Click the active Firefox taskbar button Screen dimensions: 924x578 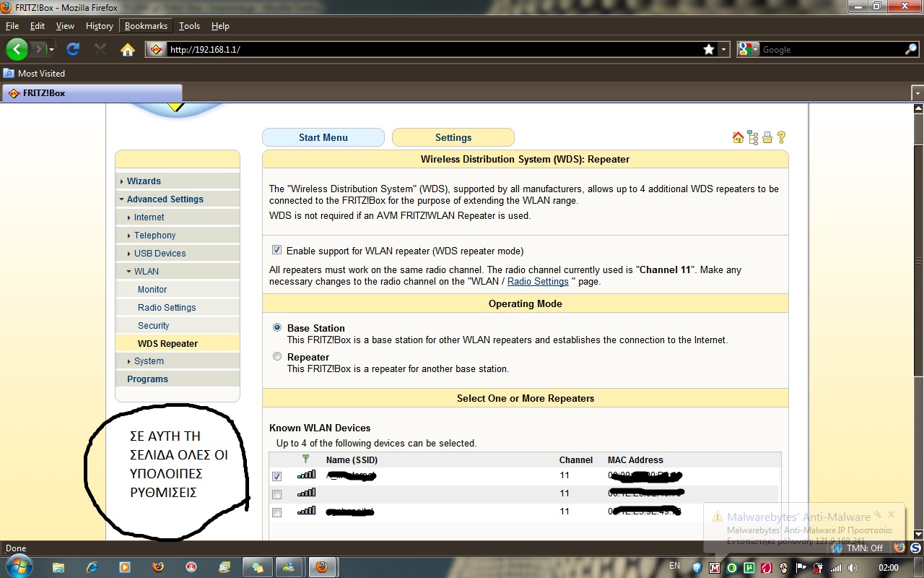322,567
